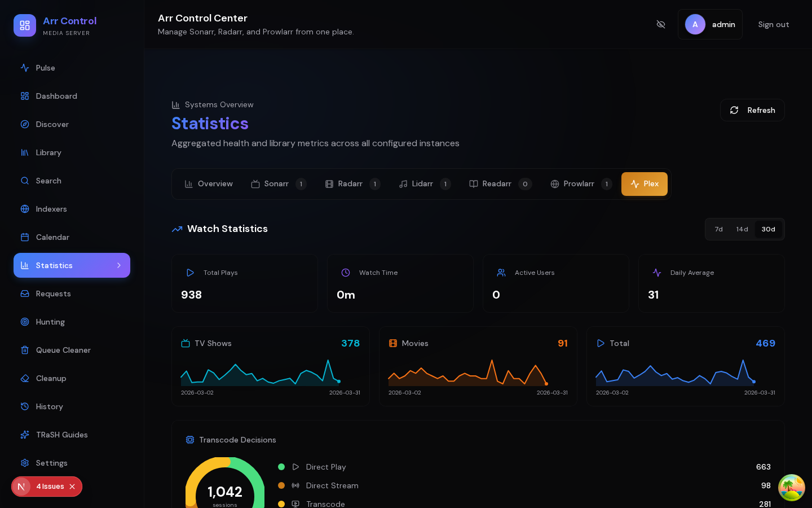
Task: Toggle the hide-sensitive eye-off icon
Action: click(x=661, y=24)
